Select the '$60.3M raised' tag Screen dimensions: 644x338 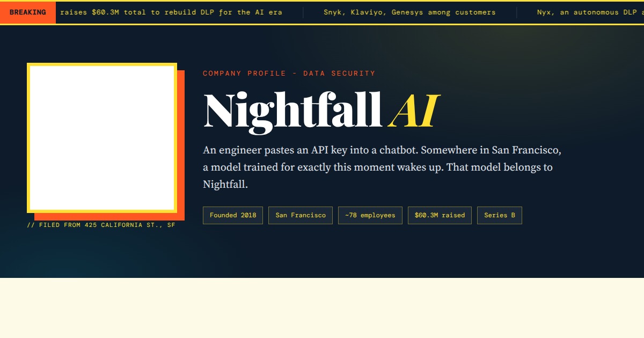[x=440, y=215]
